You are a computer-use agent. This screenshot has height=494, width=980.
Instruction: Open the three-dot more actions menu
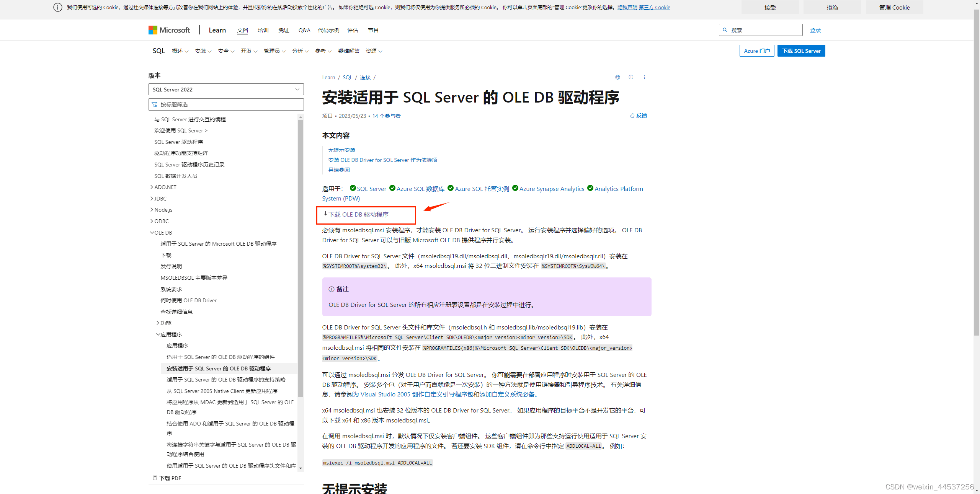point(645,77)
